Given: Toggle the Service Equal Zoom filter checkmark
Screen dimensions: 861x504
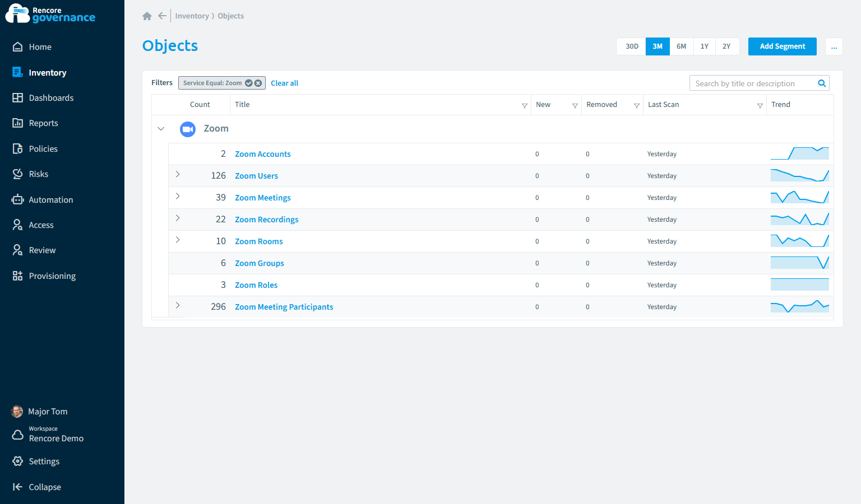Looking at the screenshot, I should (248, 83).
